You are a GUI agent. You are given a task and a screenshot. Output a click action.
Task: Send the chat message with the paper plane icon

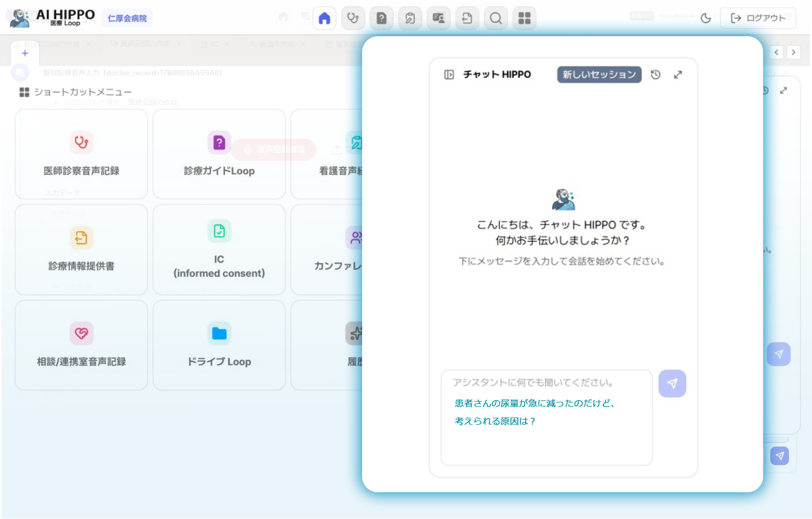click(672, 383)
